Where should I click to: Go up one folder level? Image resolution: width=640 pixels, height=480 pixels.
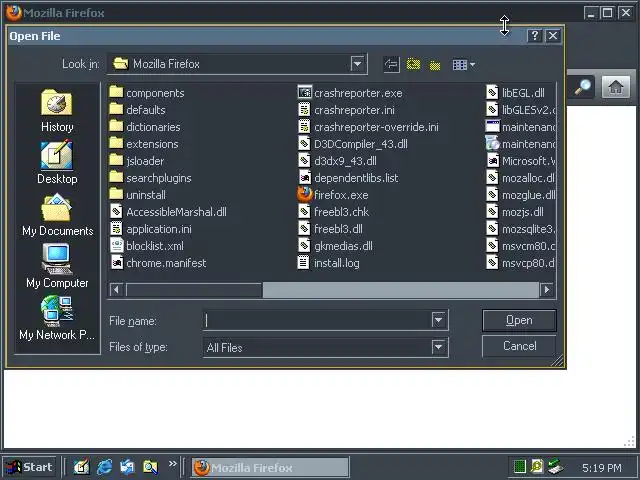pos(413,64)
